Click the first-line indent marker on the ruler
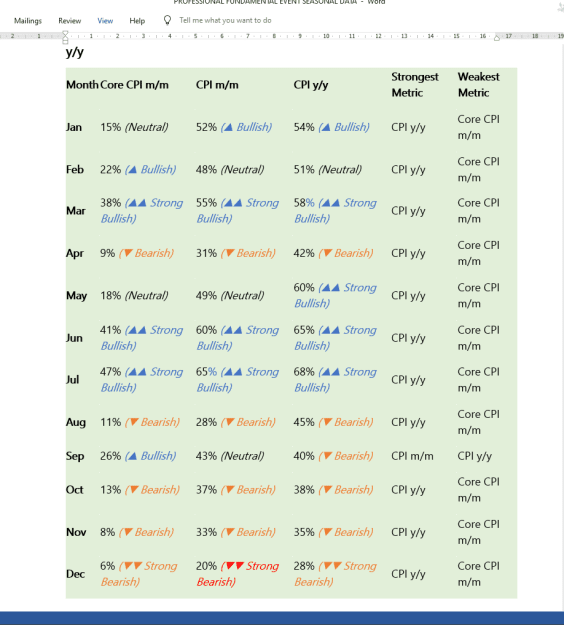The width and height of the screenshot is (564, 625). click(65, 34)
